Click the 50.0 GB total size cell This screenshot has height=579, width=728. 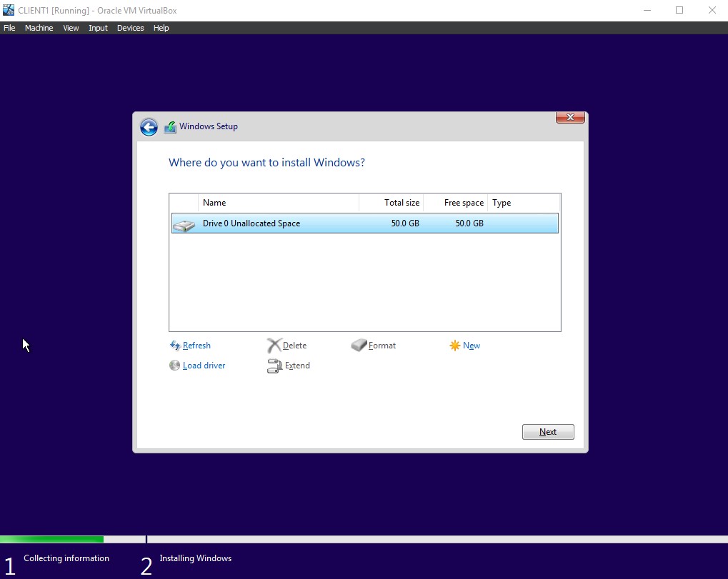pos(405,223)
